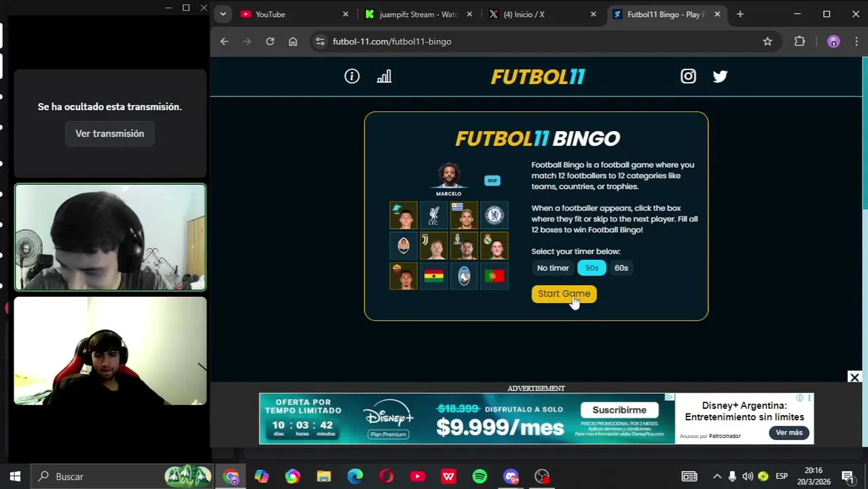868x489 pixels.
Task: Select the 60s timer option
Action: click(621, 268)
